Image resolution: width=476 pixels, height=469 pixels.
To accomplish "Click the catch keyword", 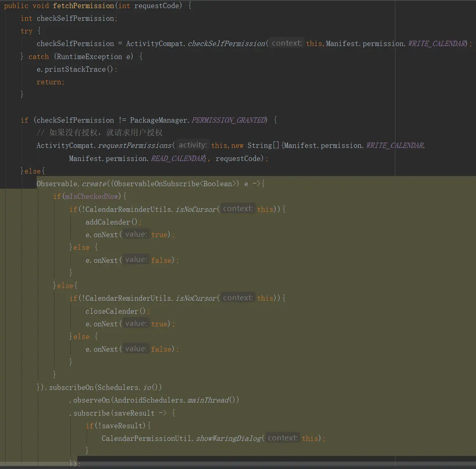I will point(39,57).
